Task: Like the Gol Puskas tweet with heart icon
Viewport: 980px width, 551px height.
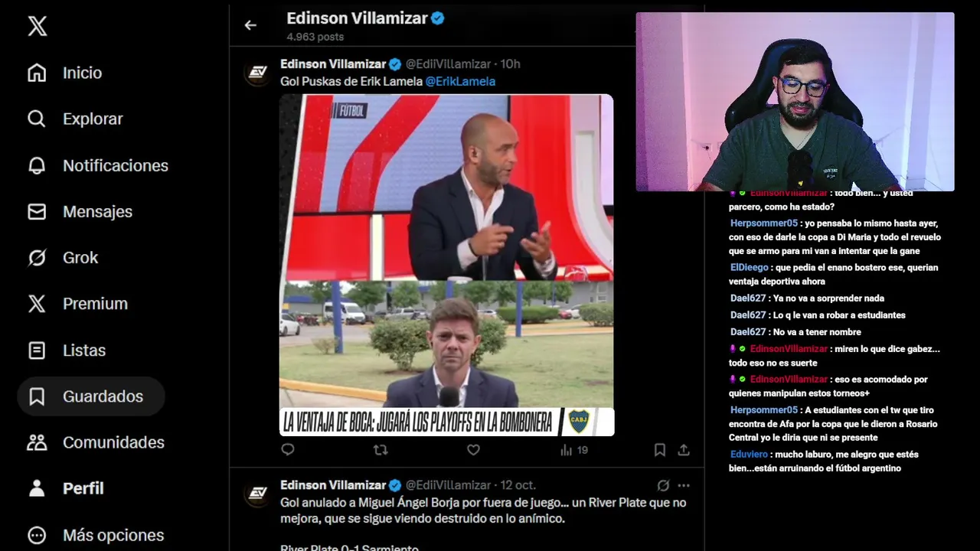Action: (473, 450)
